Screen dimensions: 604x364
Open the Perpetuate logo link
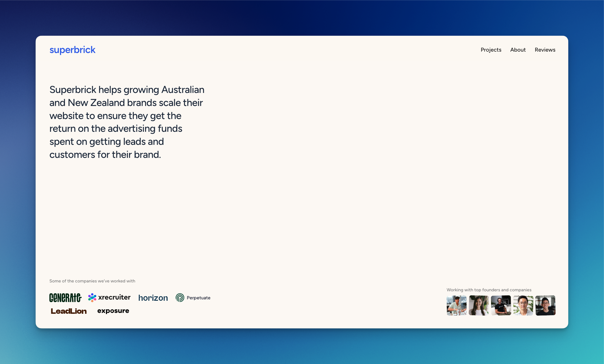[193, 297]
